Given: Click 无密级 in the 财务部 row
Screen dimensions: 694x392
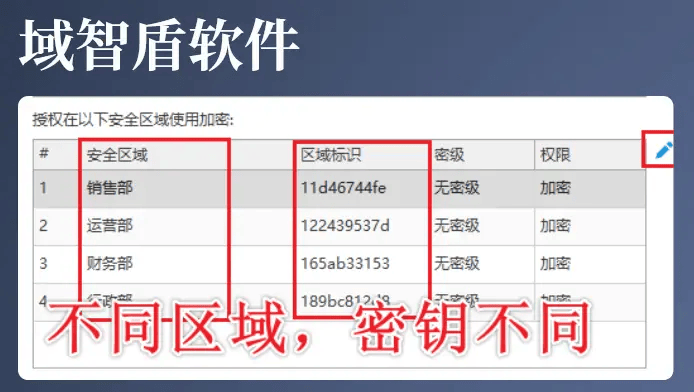Looking at the screenshot, I should point(457,263).
